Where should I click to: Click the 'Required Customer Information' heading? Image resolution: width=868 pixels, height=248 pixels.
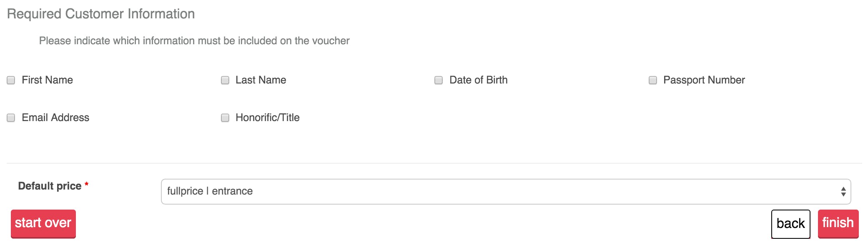click(x=101, y=14)
